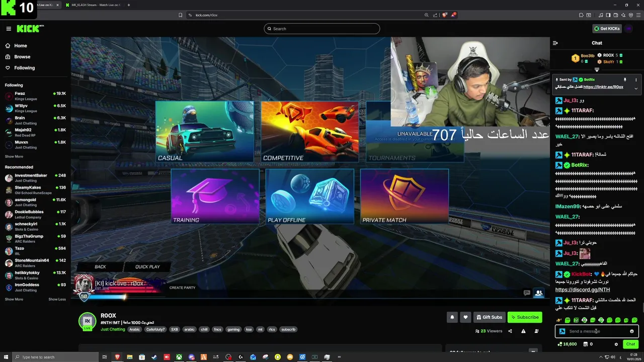Click QUICK PLAY in the game menu
Screen dimensions: 644x362
point(147,267)
